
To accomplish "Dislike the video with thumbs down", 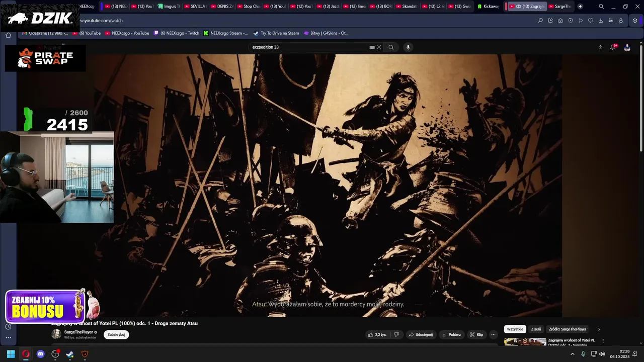I will 396,334.
